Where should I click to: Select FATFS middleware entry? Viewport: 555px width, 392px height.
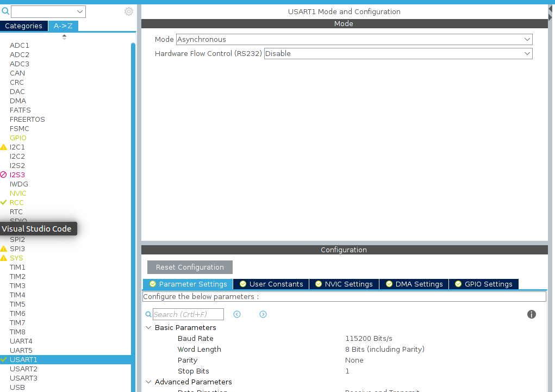(x=20, y=110)
